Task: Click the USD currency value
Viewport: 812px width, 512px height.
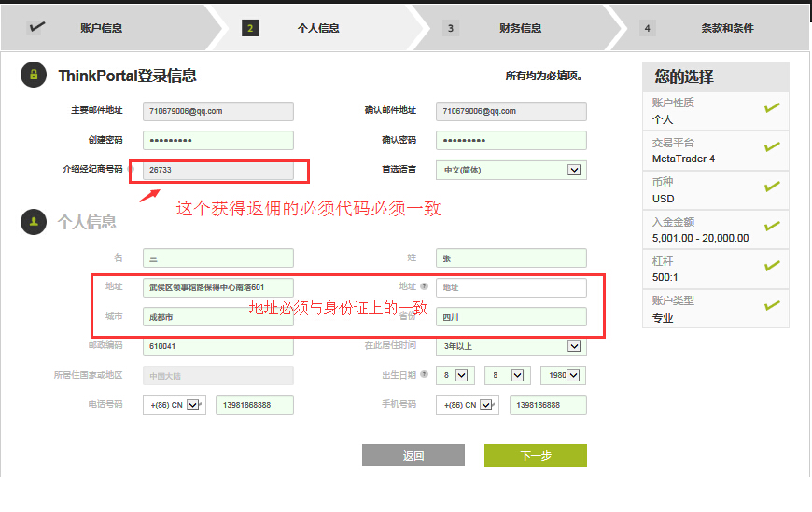Action: tap(663, 199)
